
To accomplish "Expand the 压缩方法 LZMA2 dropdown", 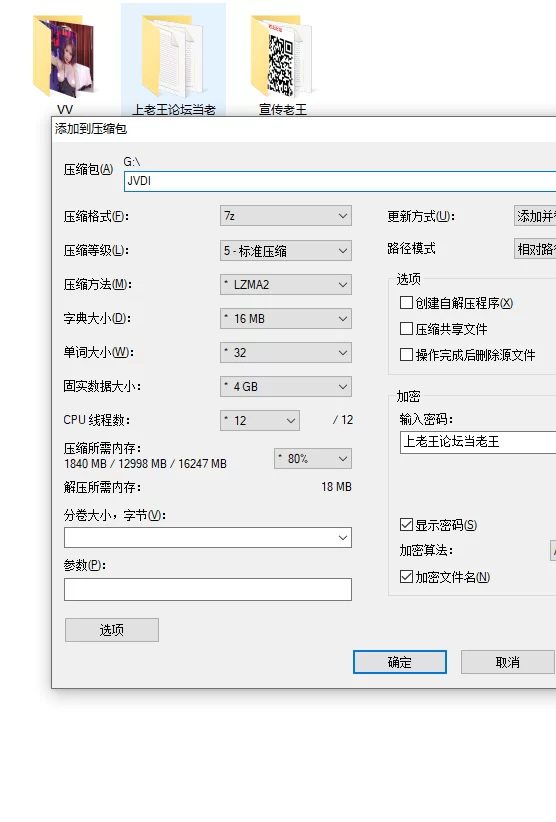I will (286, 285).
